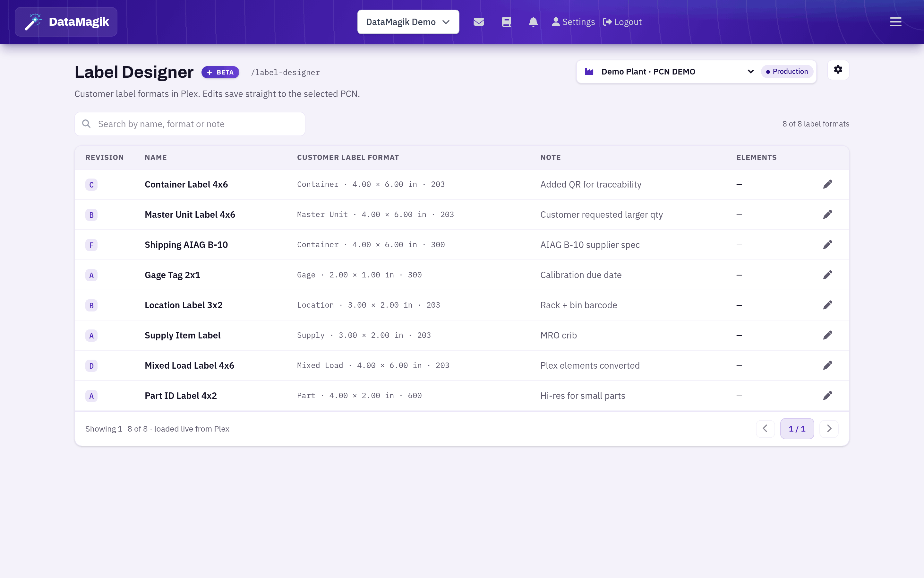This screenshot has width=924, height=578.
Task: Select the Mixed Load Label 4x6 name
Action: pos(189,365)
